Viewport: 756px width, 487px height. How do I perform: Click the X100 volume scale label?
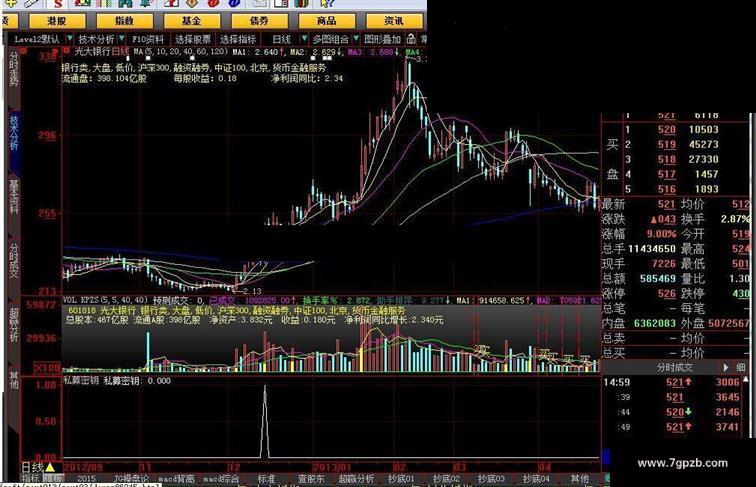(x=46, y=367)
